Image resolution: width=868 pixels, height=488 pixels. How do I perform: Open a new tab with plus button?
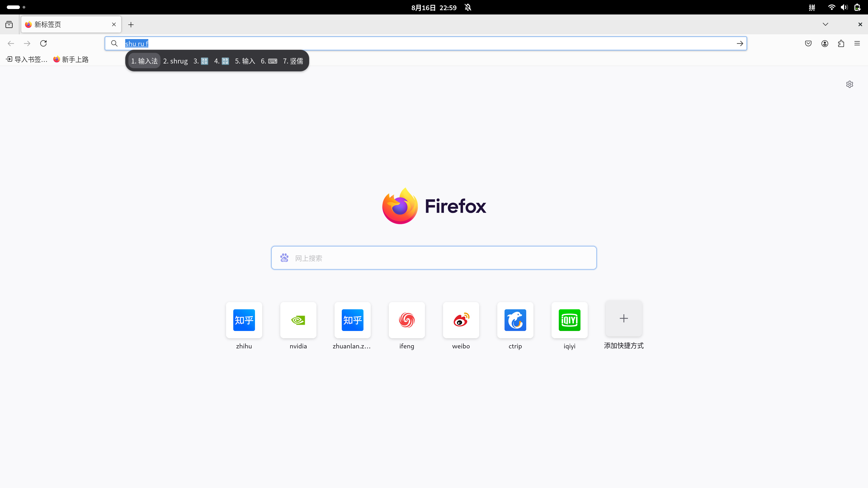(131, 25)
